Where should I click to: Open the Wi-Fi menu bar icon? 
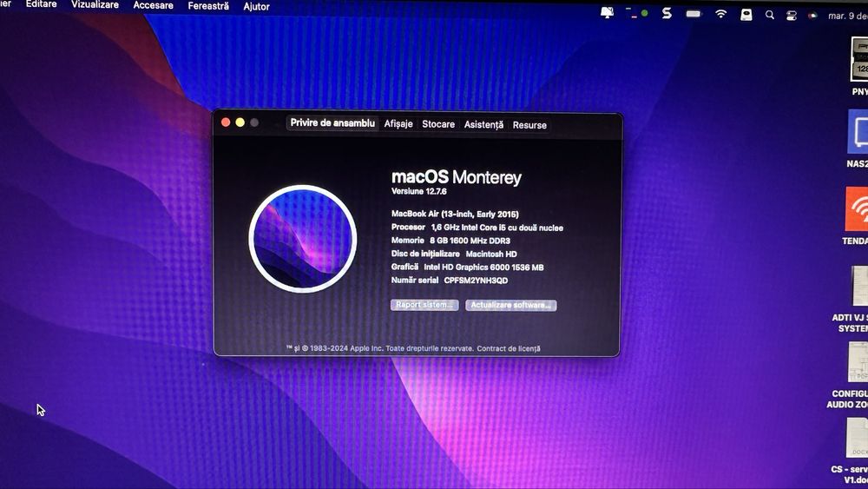click(x=720, y=15)
